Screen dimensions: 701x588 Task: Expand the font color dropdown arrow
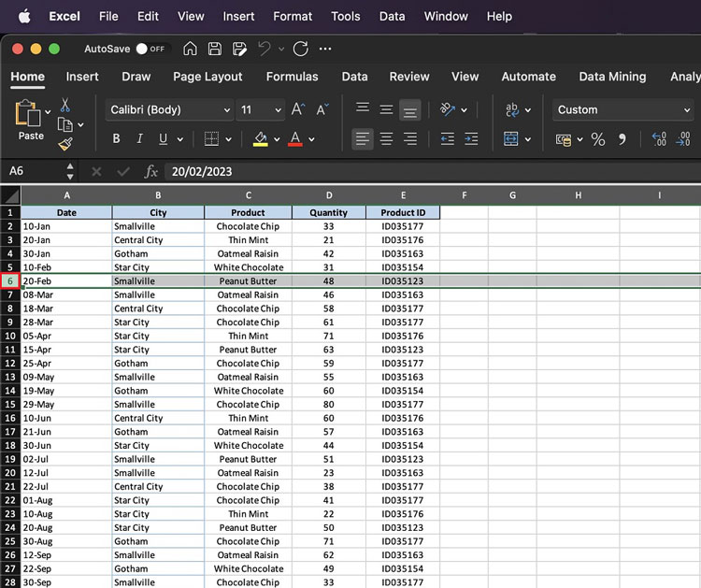[x=311, y=139]
